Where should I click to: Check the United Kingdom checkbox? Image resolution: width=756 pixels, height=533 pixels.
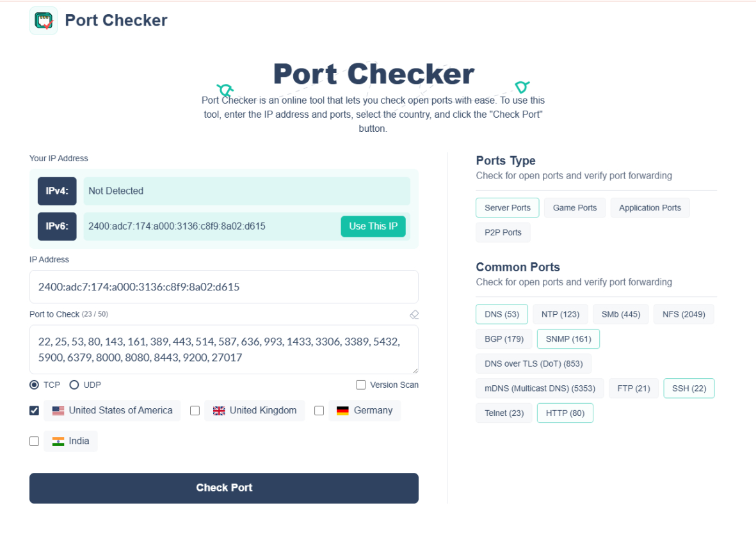(x=195, y=411)
